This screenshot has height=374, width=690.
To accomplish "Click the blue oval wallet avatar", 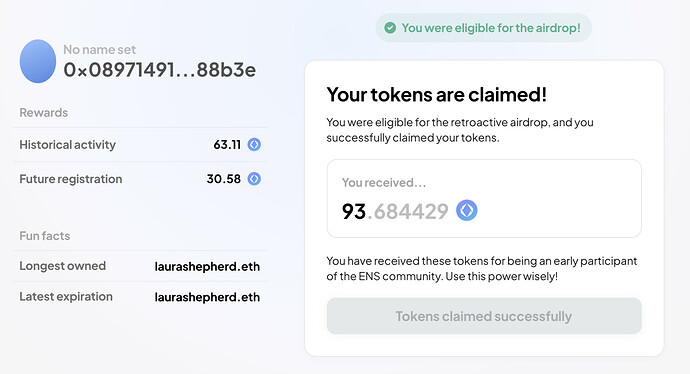I will (38, 61).
